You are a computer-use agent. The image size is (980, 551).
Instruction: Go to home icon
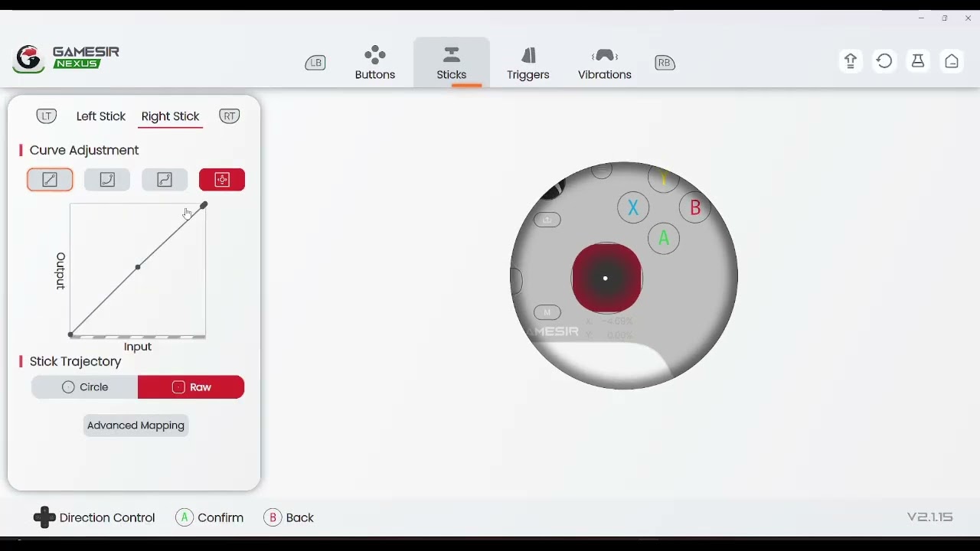952,61
